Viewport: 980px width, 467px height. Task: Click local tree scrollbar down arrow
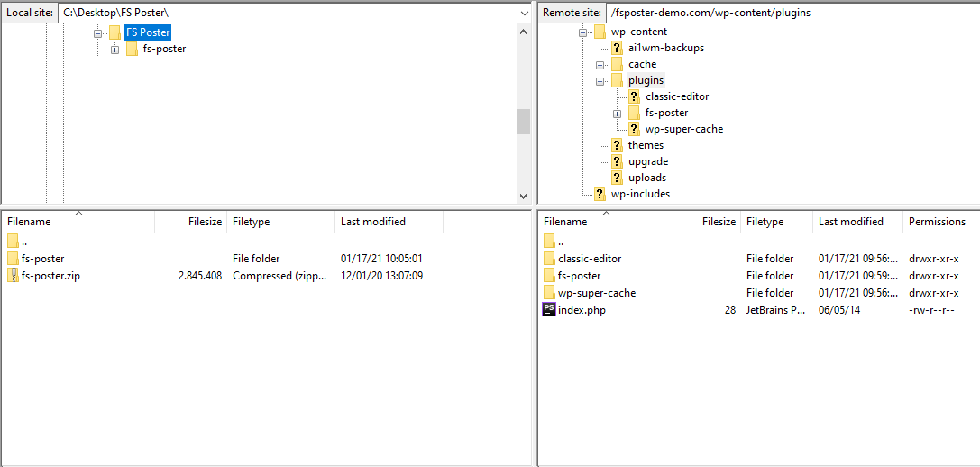[x=523, y=196]
